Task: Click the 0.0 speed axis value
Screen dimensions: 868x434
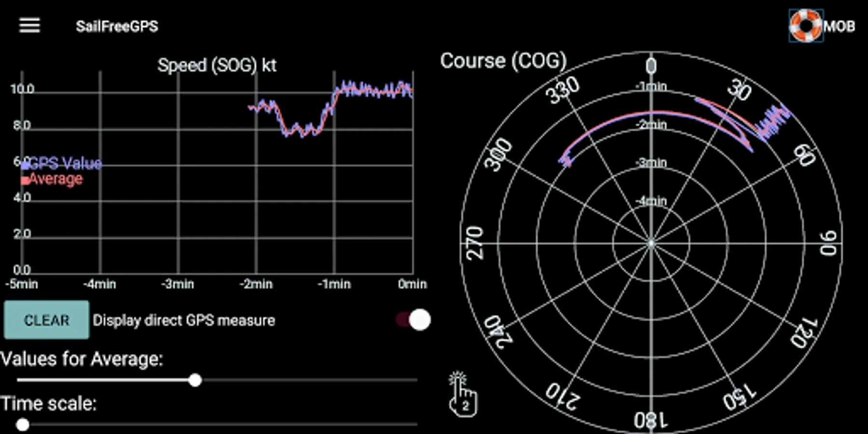Action: [22, 270]
